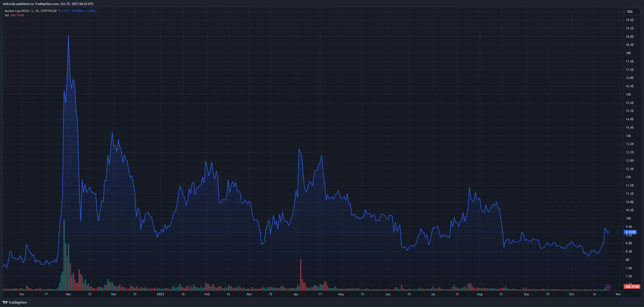Click the Nov label at far right of time axis
The image size is (644, 307).
pos(618,294)
